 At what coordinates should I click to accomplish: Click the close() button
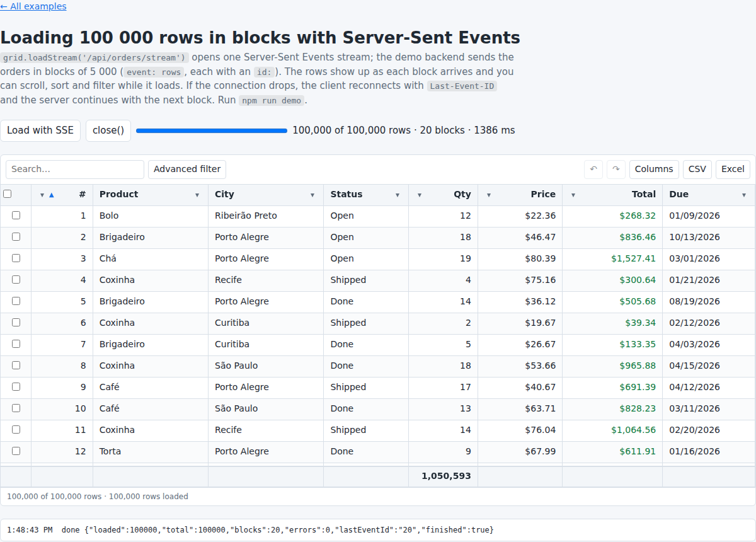[108, 130]
